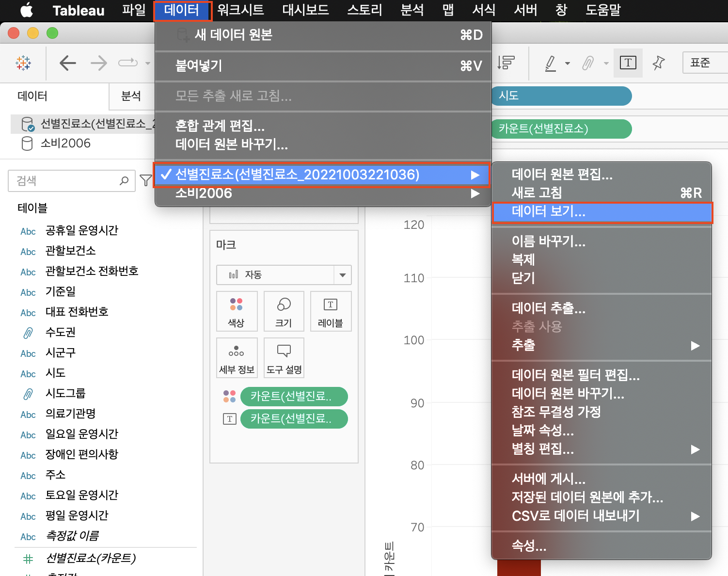Select the 측정값 이름 field

point(72,536)
